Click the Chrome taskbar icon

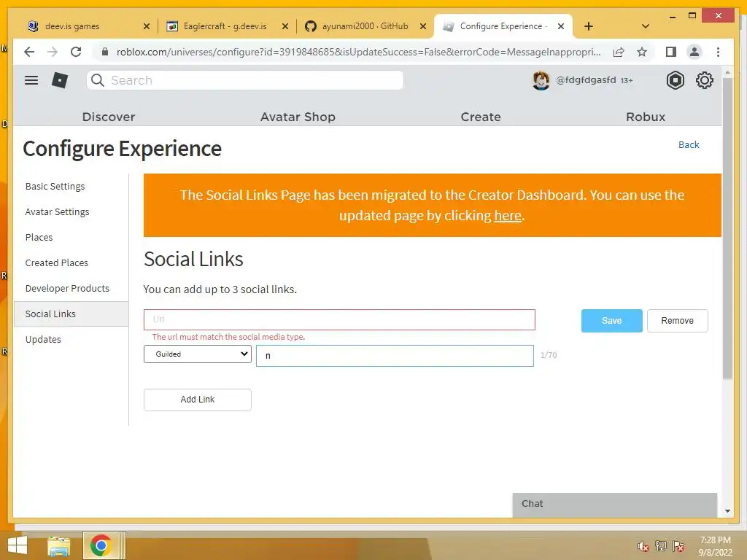tap(101, 545)
